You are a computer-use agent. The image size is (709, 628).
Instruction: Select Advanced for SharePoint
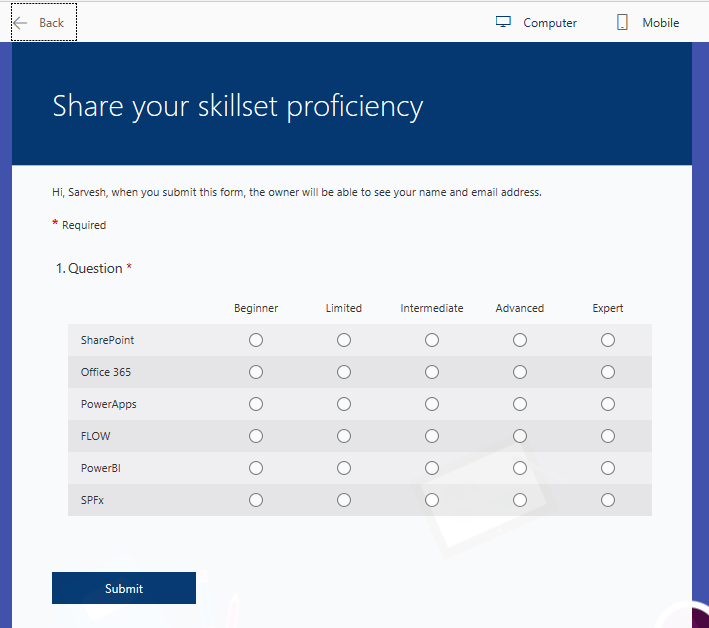click(x=520, y=340)
